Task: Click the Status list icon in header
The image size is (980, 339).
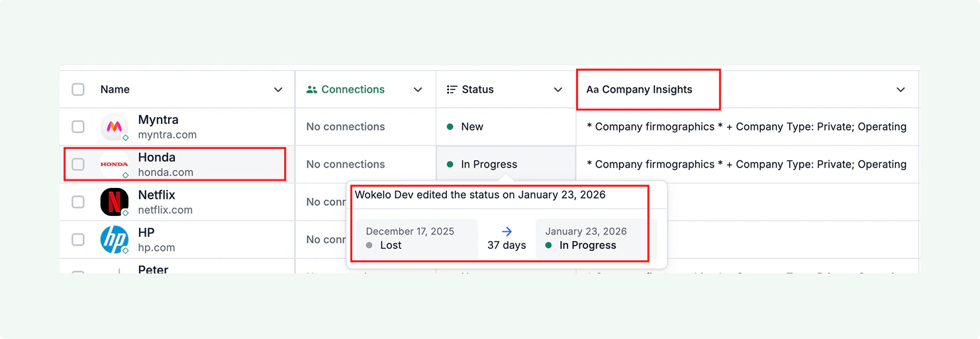Action: point(452,89)
